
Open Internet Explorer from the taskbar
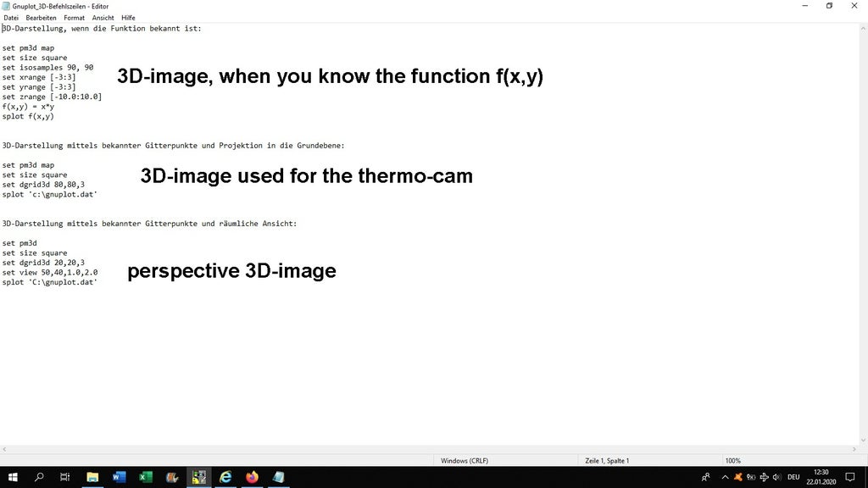(x=225, y=477)
